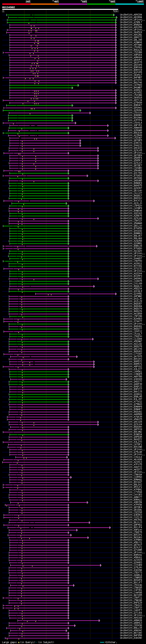Open hit UniRef100_Q70VV0
Image resolution: width=146 pixels, height=644 pixels.
131,80
